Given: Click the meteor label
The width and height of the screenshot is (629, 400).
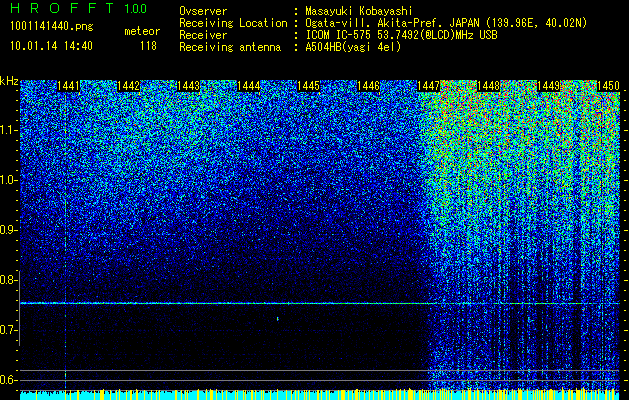Looking at the screenshot, I should (x=142, y=31).
